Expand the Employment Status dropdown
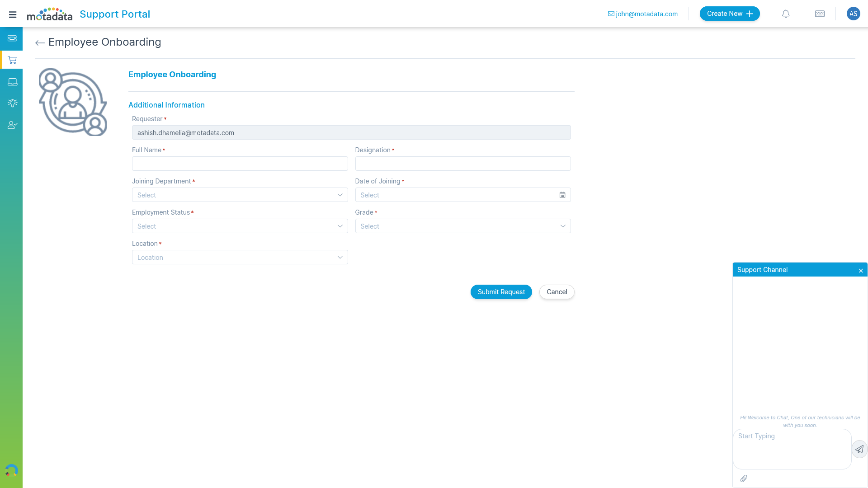 pos(240,226)
